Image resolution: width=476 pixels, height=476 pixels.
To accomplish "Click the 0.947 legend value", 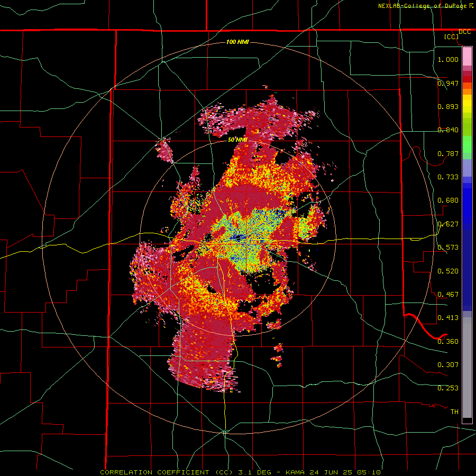I will tap(448, 83).
